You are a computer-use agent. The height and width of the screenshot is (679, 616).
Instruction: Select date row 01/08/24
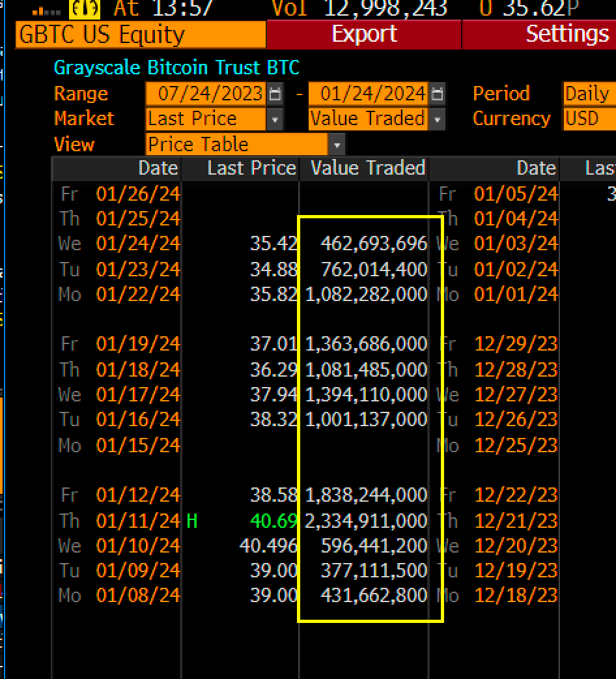pyautogui.click(x=138, y=595)
